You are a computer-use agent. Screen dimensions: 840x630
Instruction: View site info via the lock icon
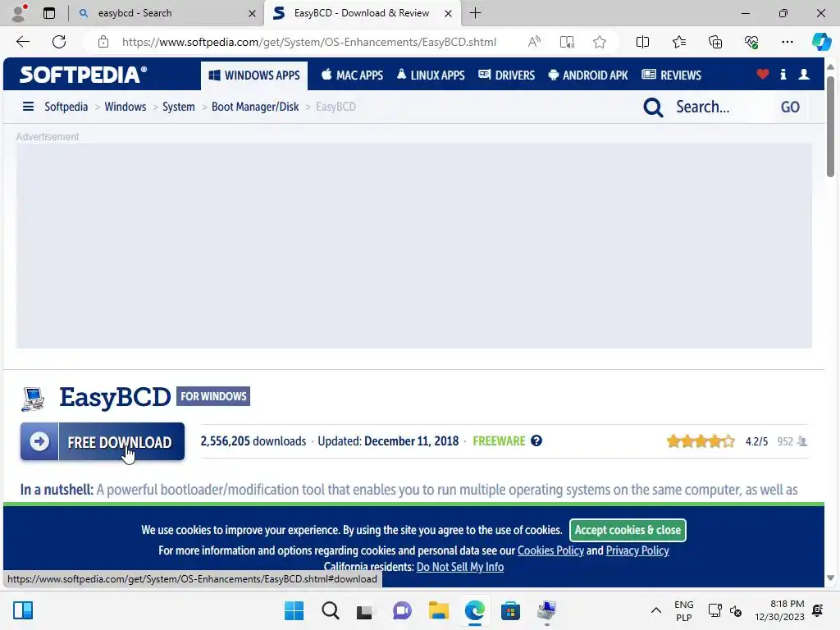point(103,42)
